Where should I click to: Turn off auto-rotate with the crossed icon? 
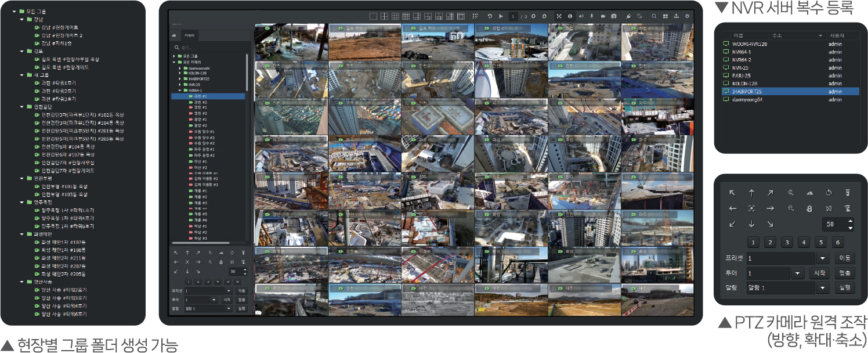(829, 208)
